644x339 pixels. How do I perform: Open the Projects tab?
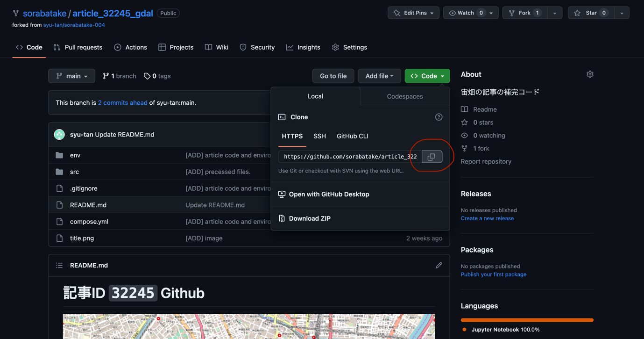tap(176, 47)
